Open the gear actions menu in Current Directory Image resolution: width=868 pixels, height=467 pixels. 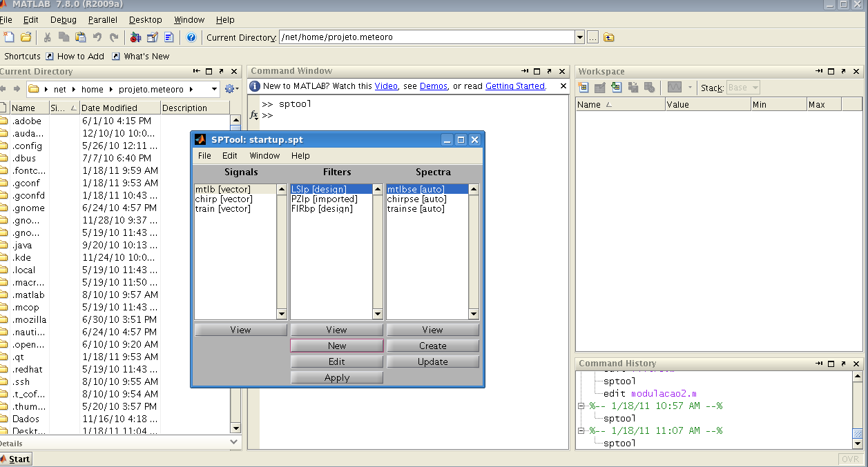pos(228,88)
